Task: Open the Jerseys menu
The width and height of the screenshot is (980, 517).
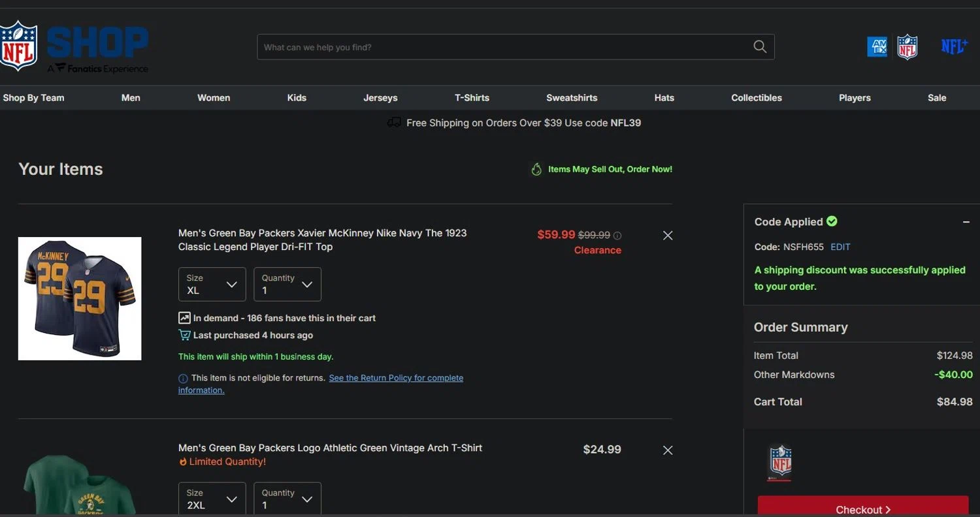Action: 380,98
